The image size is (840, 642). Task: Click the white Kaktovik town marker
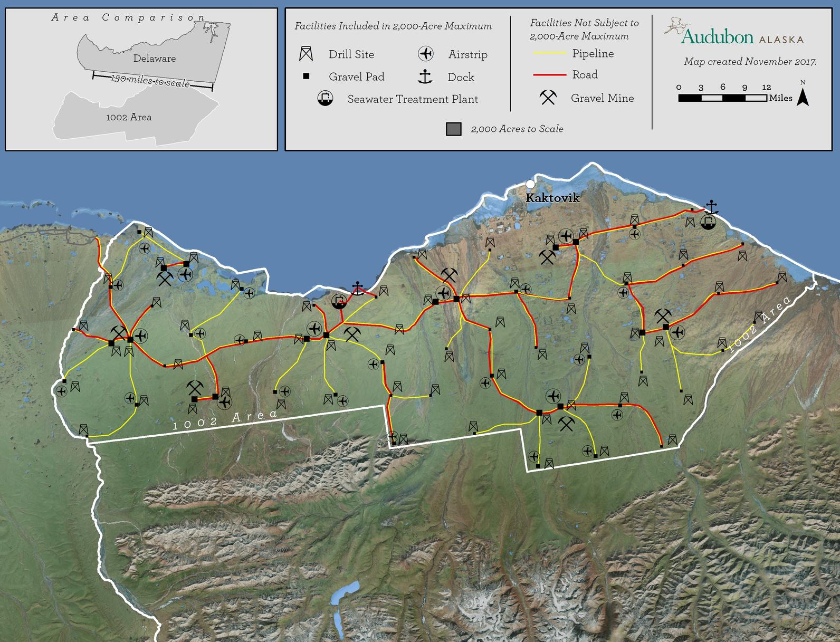pos(530,184)
